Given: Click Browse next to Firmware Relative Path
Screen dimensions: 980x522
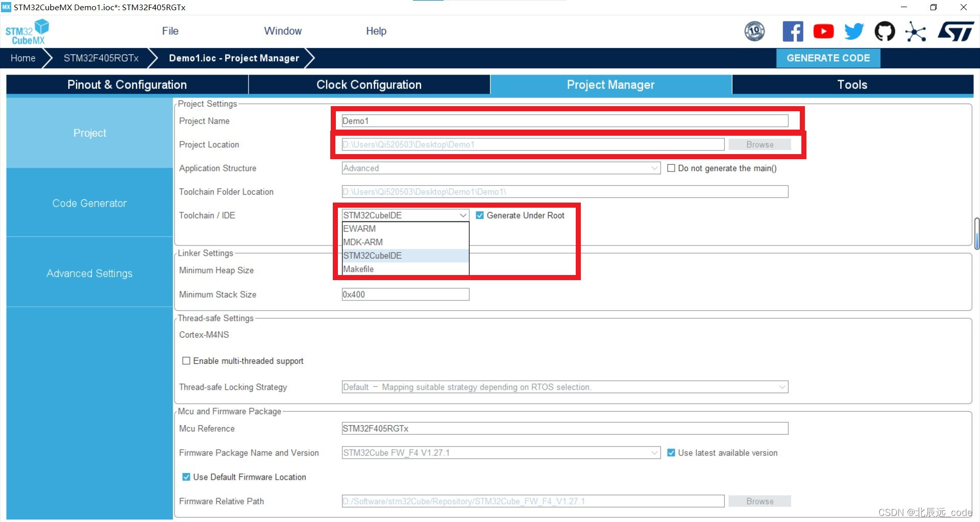Looking at the screenshot, I should click(x=759, y=502).
